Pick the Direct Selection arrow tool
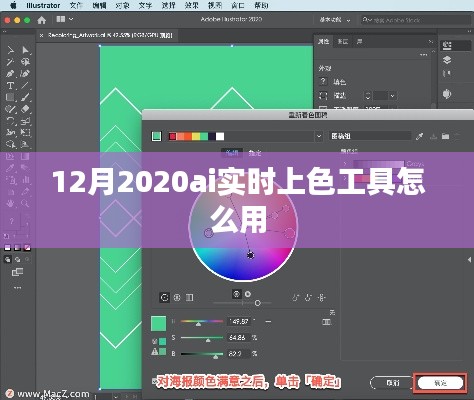Screen dimensions: 474x400 pos(25,50)
